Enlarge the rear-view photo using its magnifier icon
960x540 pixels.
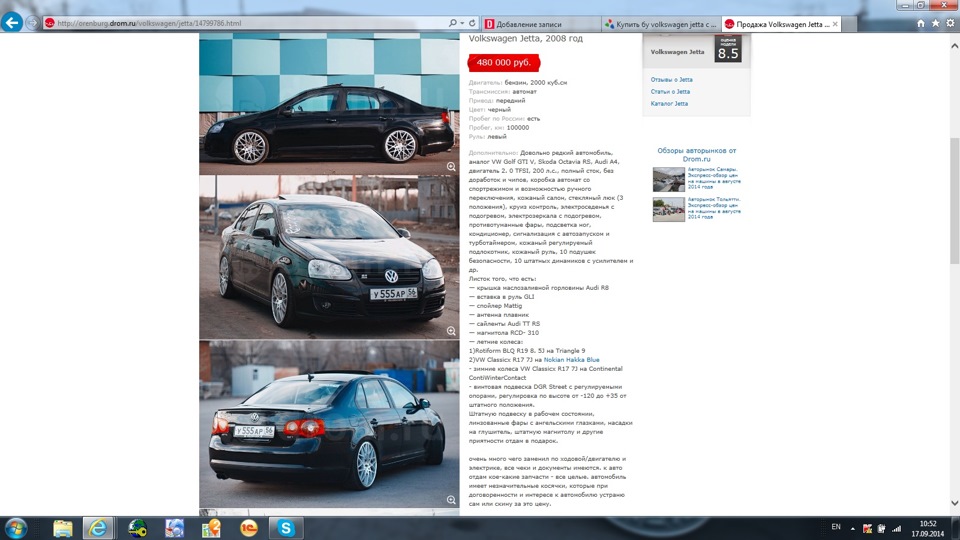coord(451,500)
